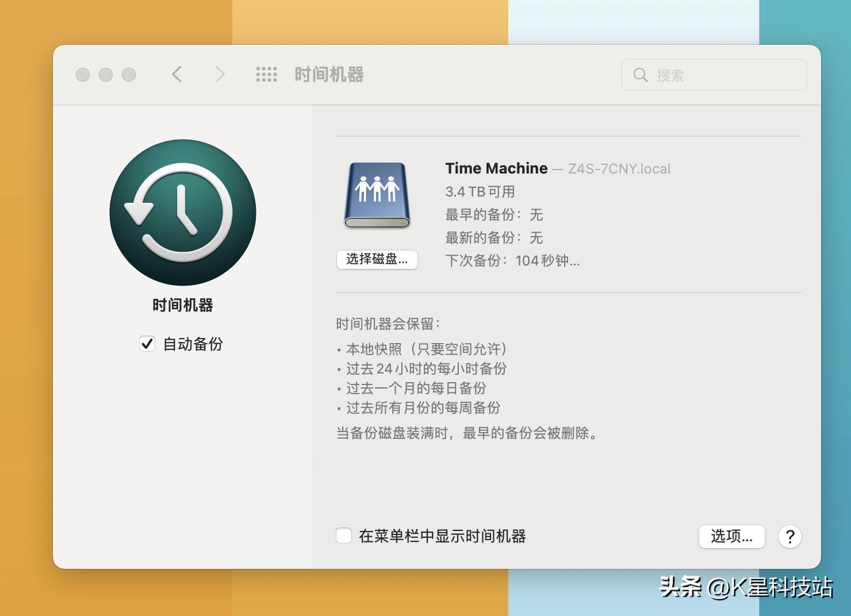
Task: Click the 时间机器 window title
Action: coord(329,75)
